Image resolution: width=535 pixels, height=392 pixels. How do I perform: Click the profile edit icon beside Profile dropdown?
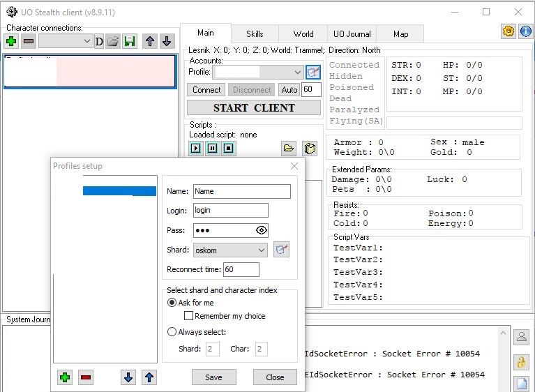(313, 73)
